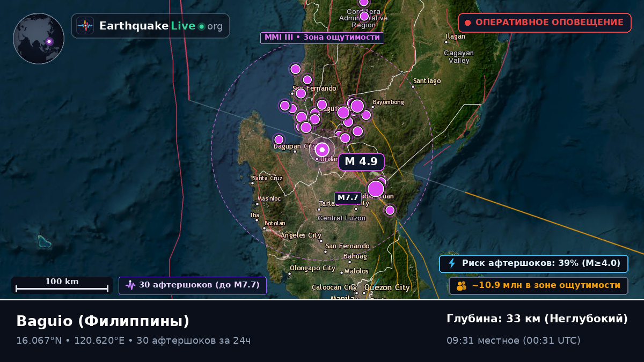Select the aftershock marker above Dagupan City
Viewport: 644px width, 362px height.
279,139
